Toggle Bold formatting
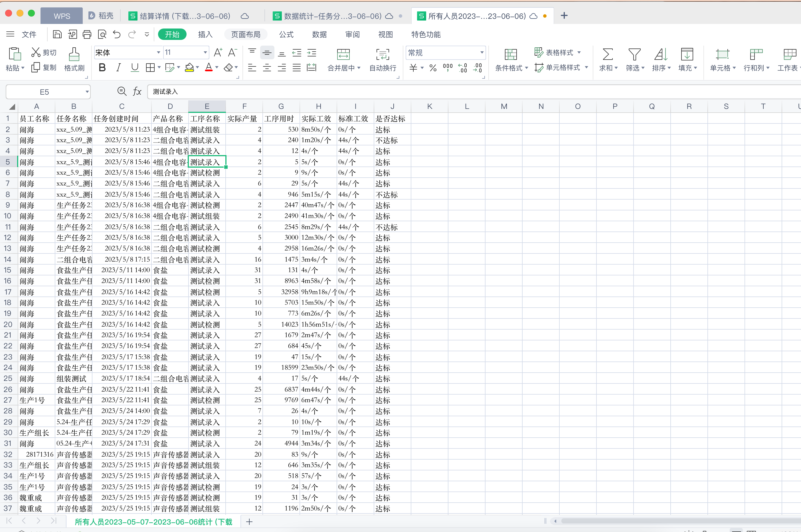Viewport: 801px width, 532px height. 102,68
